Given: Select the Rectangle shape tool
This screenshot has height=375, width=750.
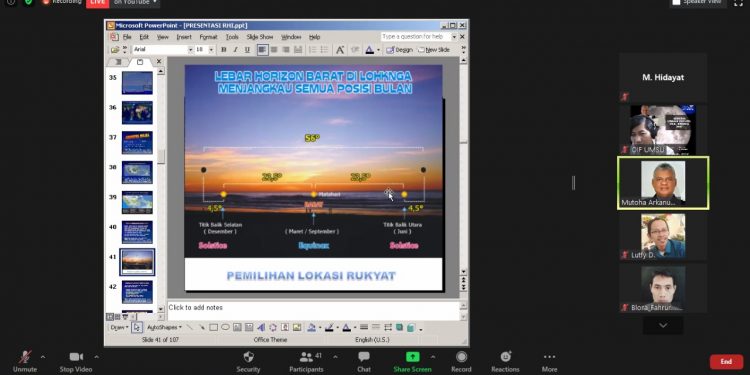Looking at the screenshot, I should (x=213, y=327).
